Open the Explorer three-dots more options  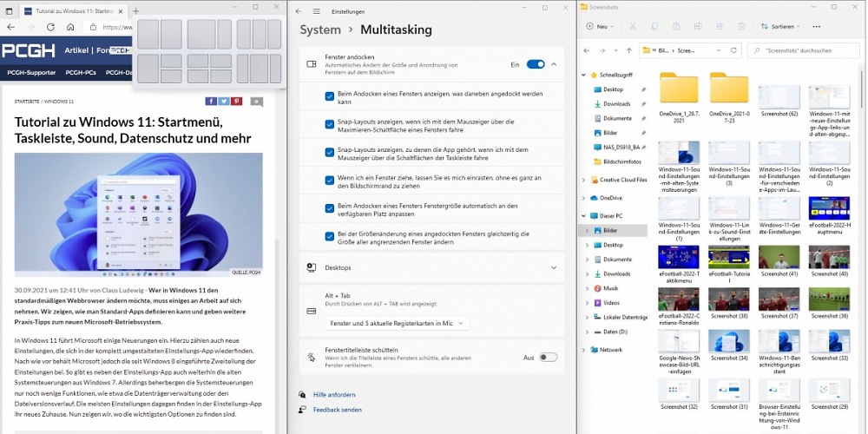point(816,26)
